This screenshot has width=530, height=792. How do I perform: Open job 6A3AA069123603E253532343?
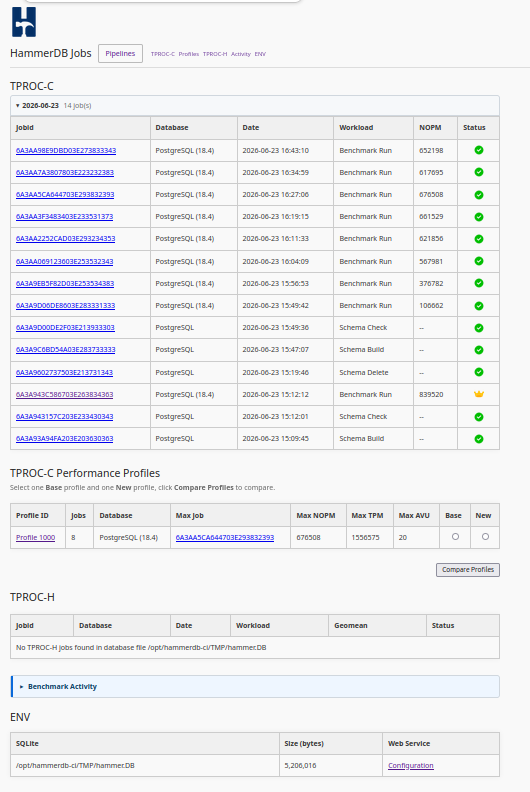64,262
